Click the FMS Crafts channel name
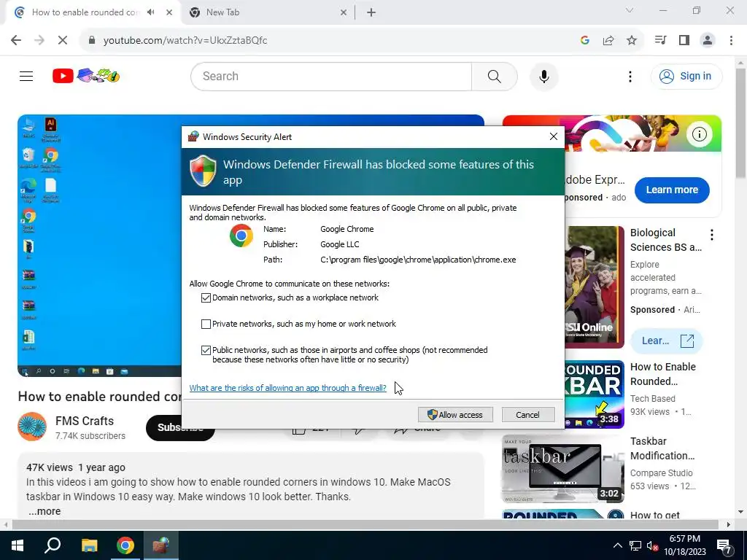747x560 pixels. pyautogui.click(x=85, y=421)
